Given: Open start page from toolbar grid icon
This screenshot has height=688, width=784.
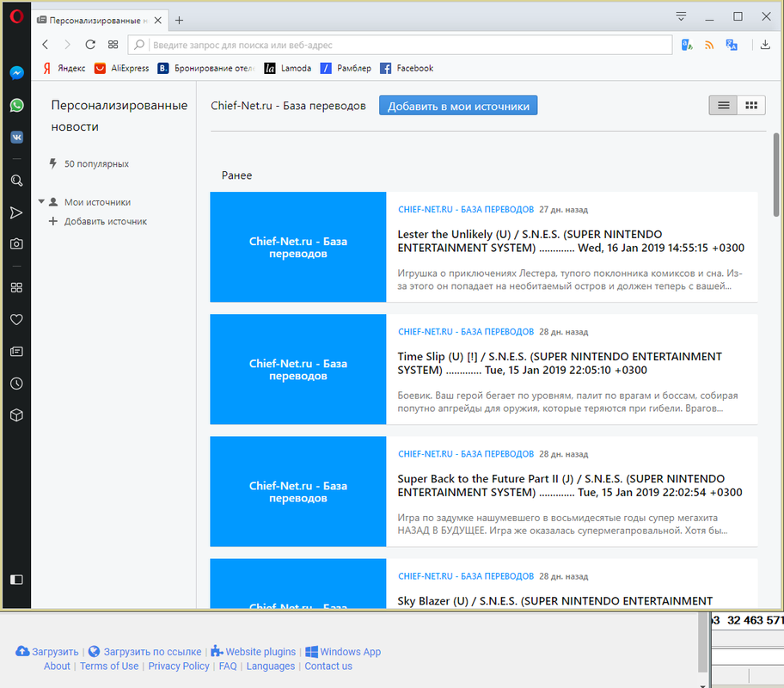Looking at the screenshot, I should [113, 45].
